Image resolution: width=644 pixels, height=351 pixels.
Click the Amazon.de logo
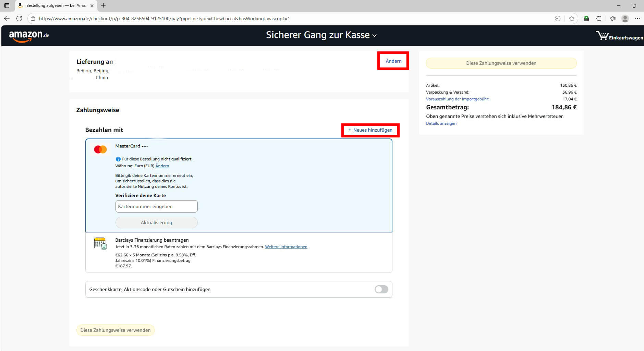tap(29, 36)
